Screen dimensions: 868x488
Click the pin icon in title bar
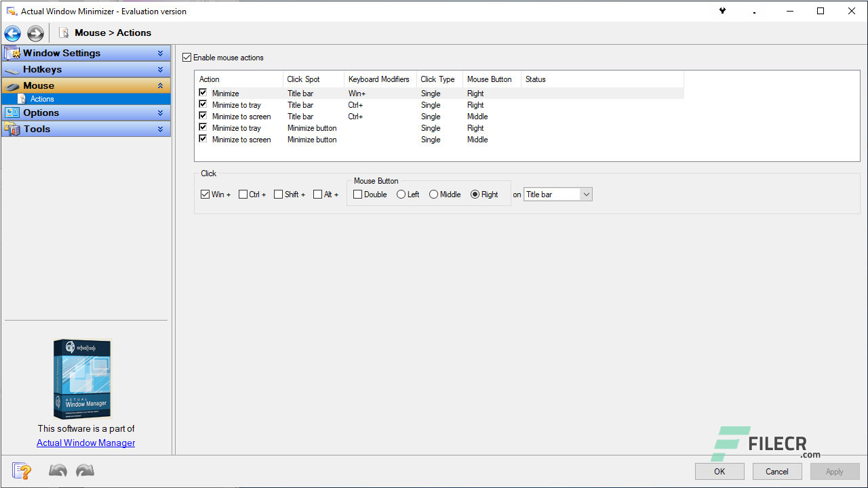[723, 11]
